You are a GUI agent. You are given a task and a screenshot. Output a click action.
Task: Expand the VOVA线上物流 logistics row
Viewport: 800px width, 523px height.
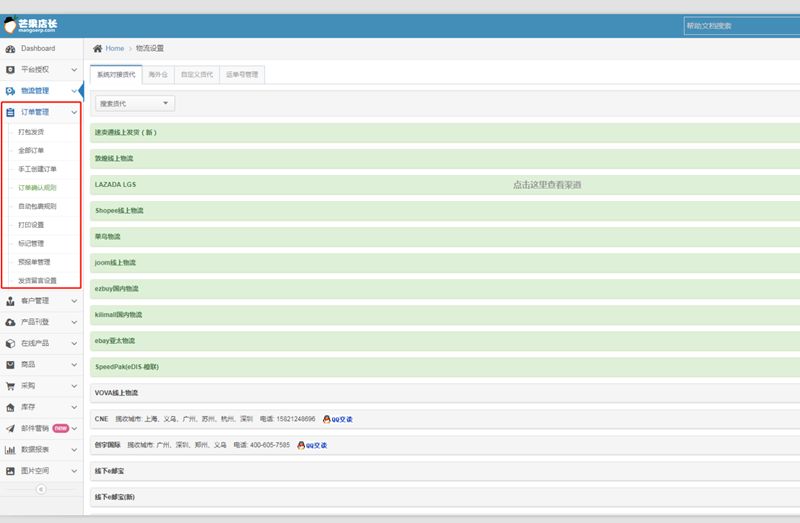tap(445, 393)
